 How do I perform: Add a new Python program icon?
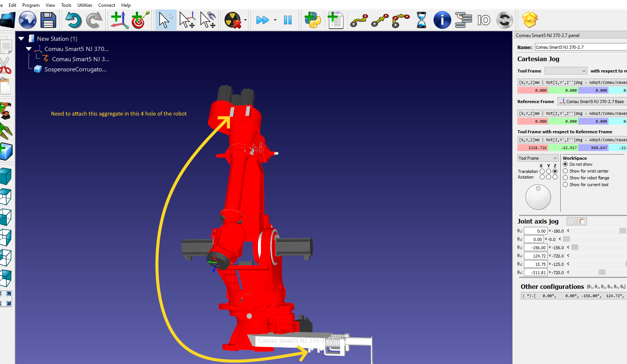(x=313, y=20)
